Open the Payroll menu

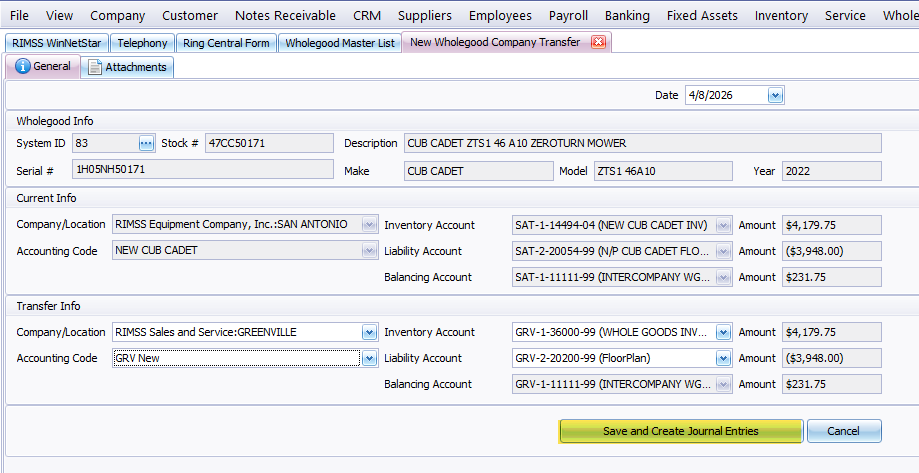coord(569,15)
